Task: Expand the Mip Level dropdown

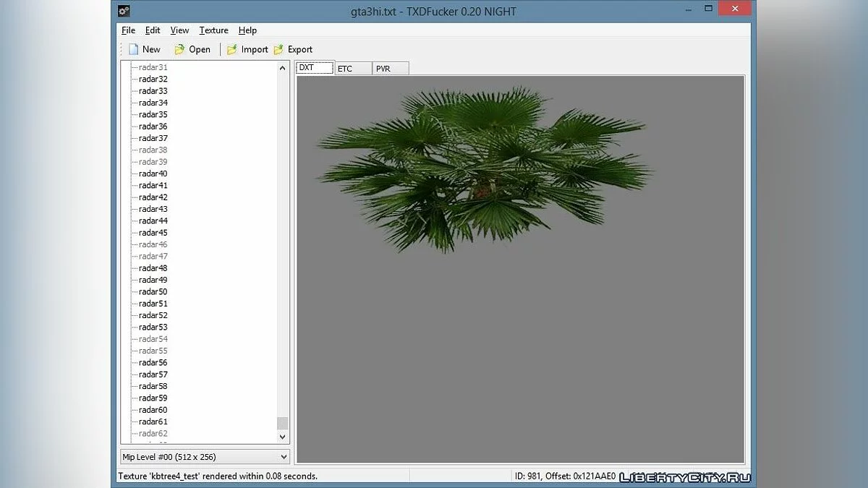Action: 283,457
